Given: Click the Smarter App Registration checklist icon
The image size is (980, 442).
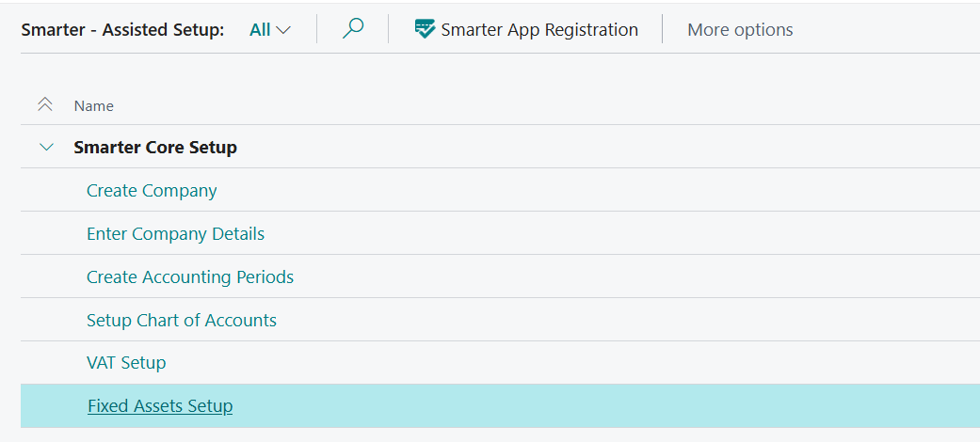Looking at the screenshot, I should (425, 29).
